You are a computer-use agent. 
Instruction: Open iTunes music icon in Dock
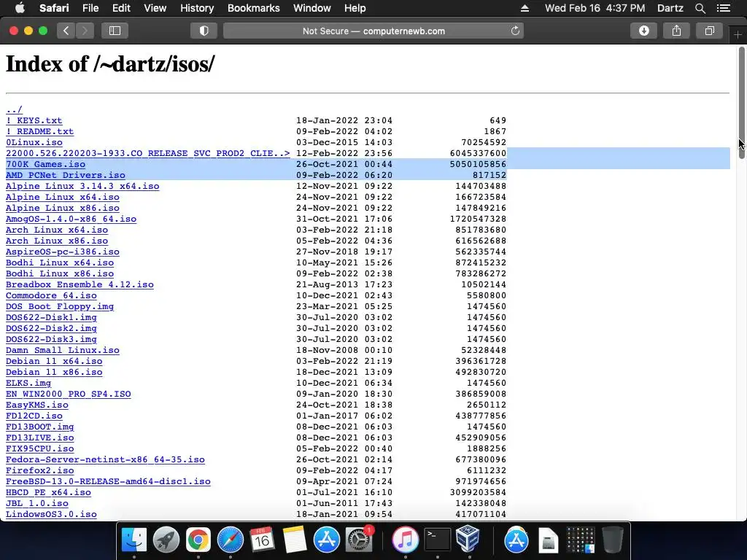click(405, 540)
